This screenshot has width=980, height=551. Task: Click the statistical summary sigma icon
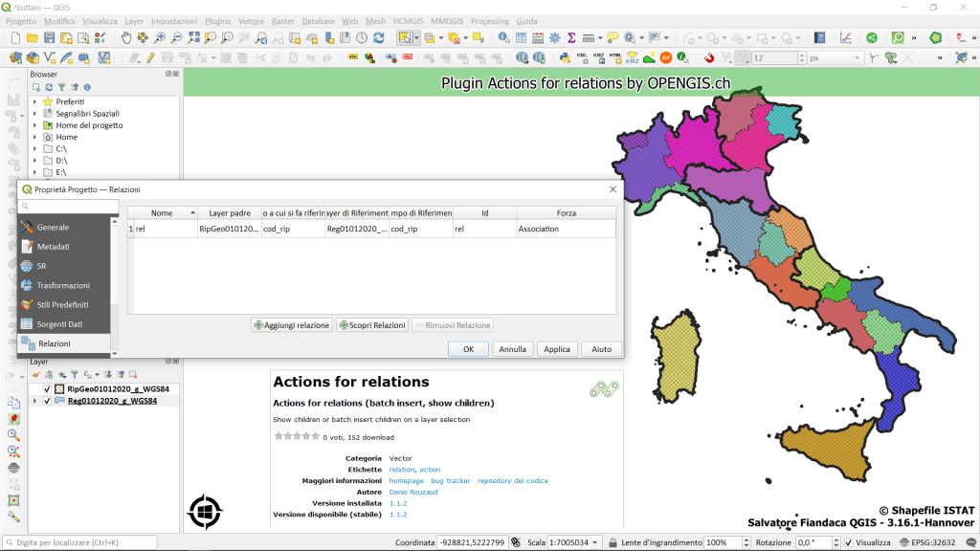[571, 38]
